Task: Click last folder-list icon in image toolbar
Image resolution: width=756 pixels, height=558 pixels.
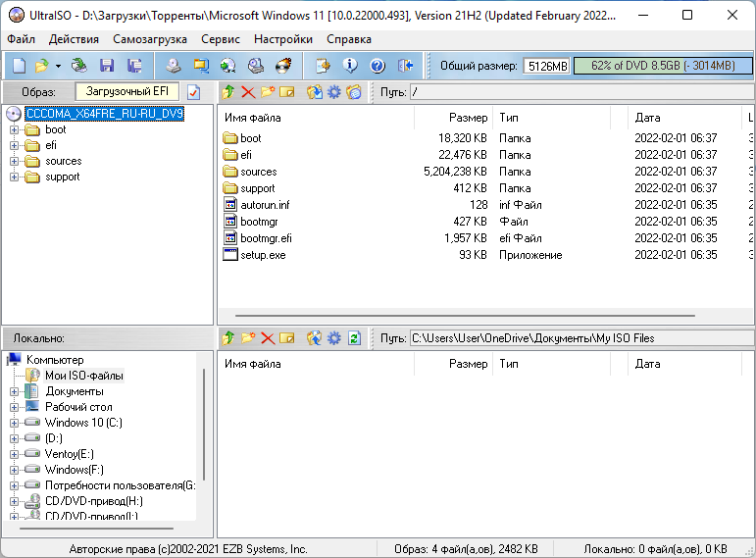Action: (x=354, y=91)
